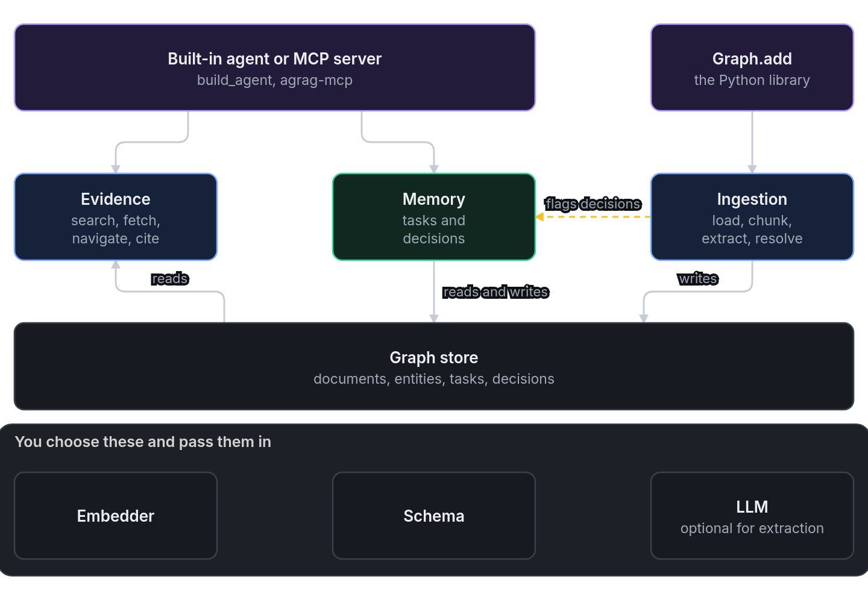
Task: Click the "Ingestion" node title
Action: tap(752, 199)
